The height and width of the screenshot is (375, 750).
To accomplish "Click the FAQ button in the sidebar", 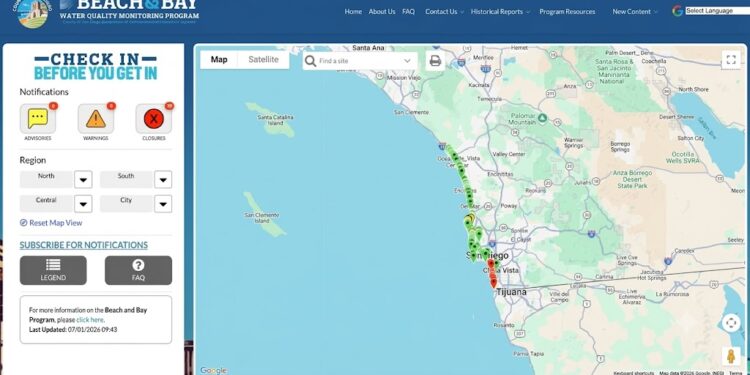I will point(138,270).
